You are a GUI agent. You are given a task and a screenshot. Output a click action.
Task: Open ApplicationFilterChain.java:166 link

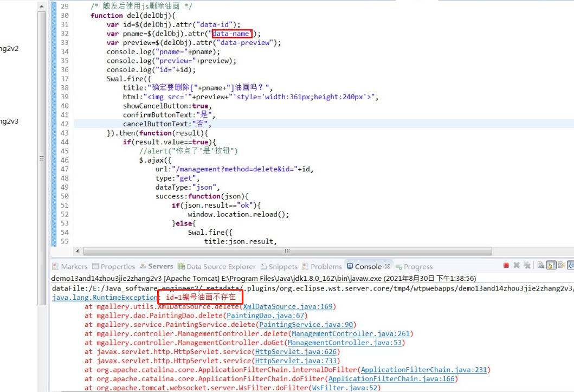(x=392, y=379)
